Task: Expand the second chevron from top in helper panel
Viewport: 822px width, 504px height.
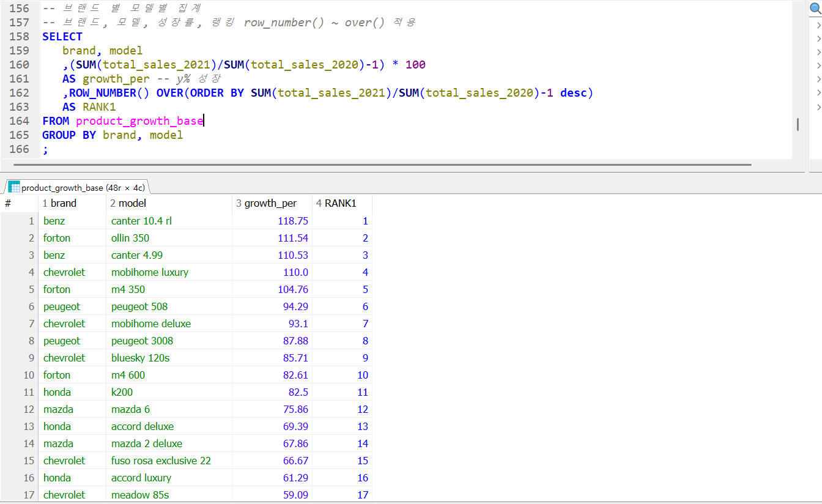Action: pos(818,38)
